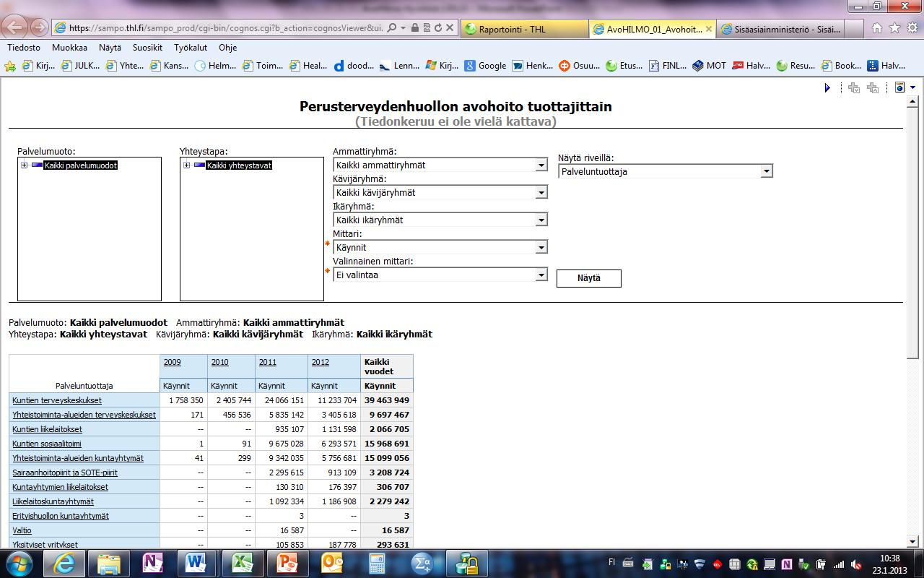
Task: Open the Työkalut menu
Action: pos(191,48)
